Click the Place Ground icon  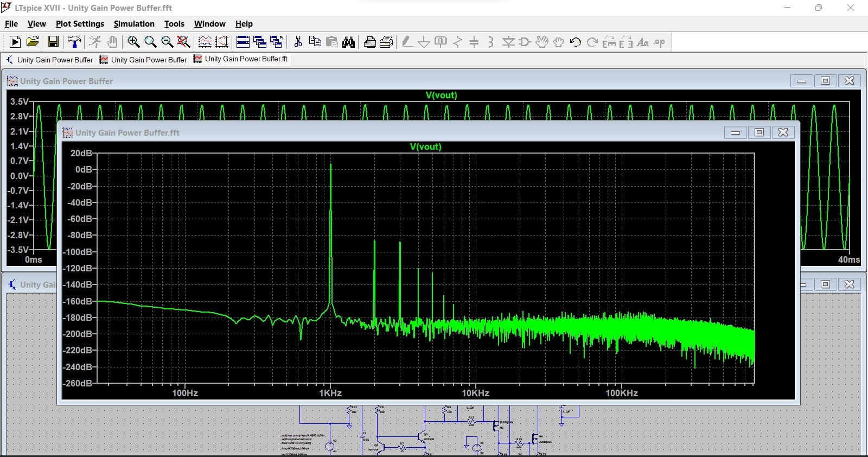pos(424,42)
